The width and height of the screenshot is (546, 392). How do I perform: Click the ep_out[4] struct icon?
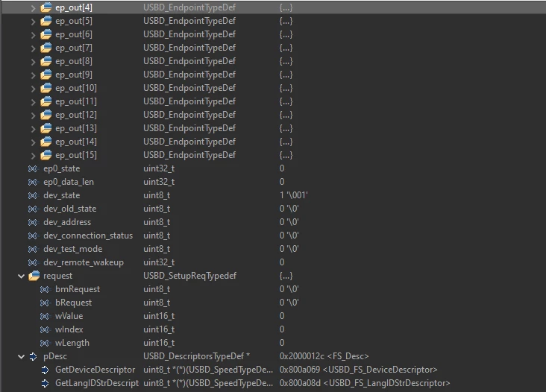[46, 7]
